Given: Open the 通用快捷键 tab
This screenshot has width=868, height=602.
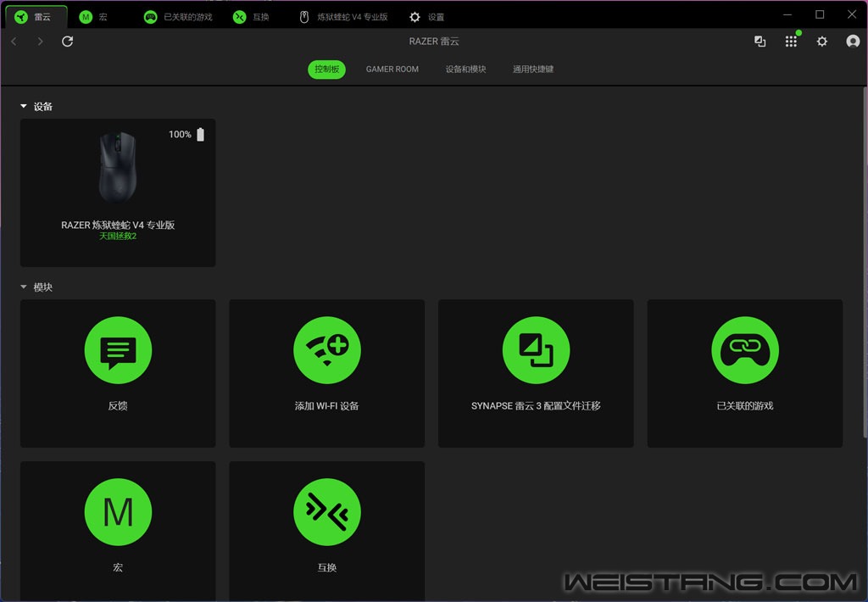Looking at the screenshot, I should pyautogui.click(x=532, y=70).
